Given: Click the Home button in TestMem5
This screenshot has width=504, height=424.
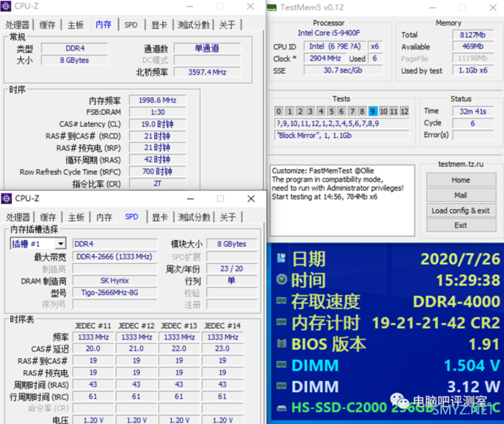Looking at the screenshot, I should (461, 179).
